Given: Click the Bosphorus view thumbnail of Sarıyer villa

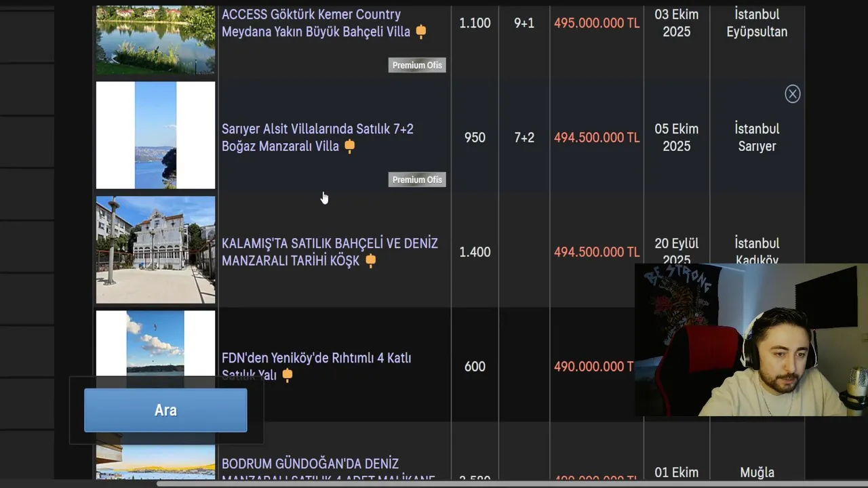Looking at the screenshot, I should pos(155,135).
